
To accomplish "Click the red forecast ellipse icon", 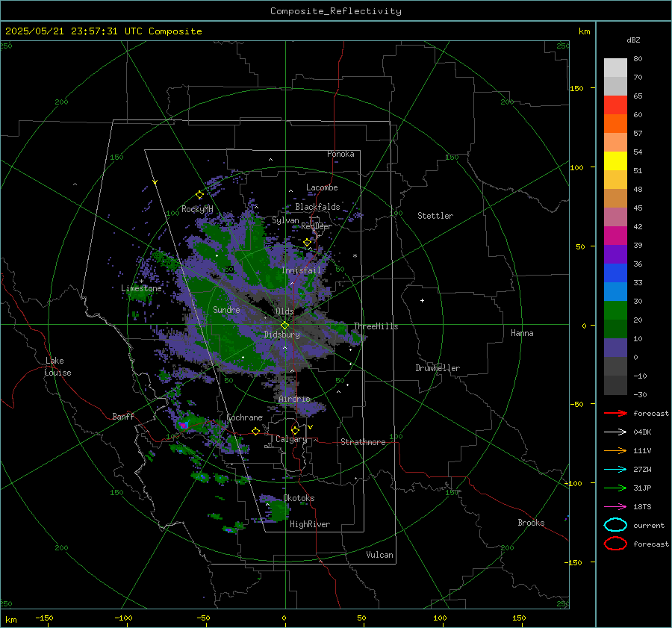I will pos(615,544).
